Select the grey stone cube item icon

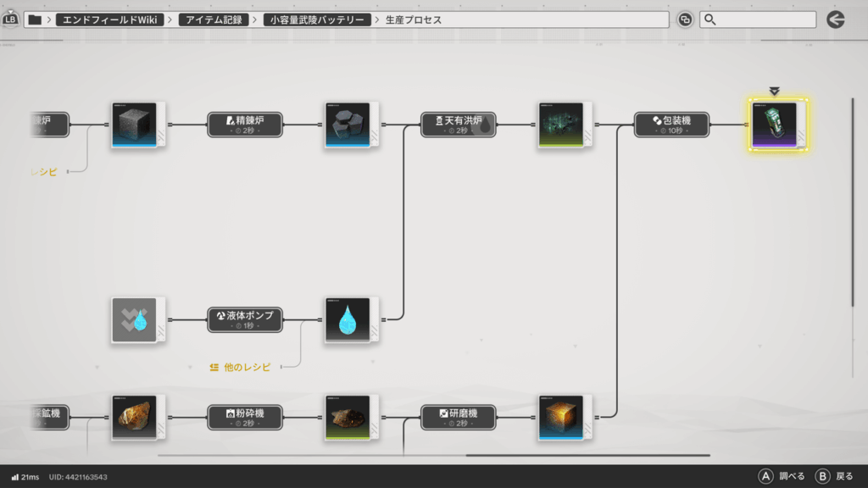[x=135, y=125]
